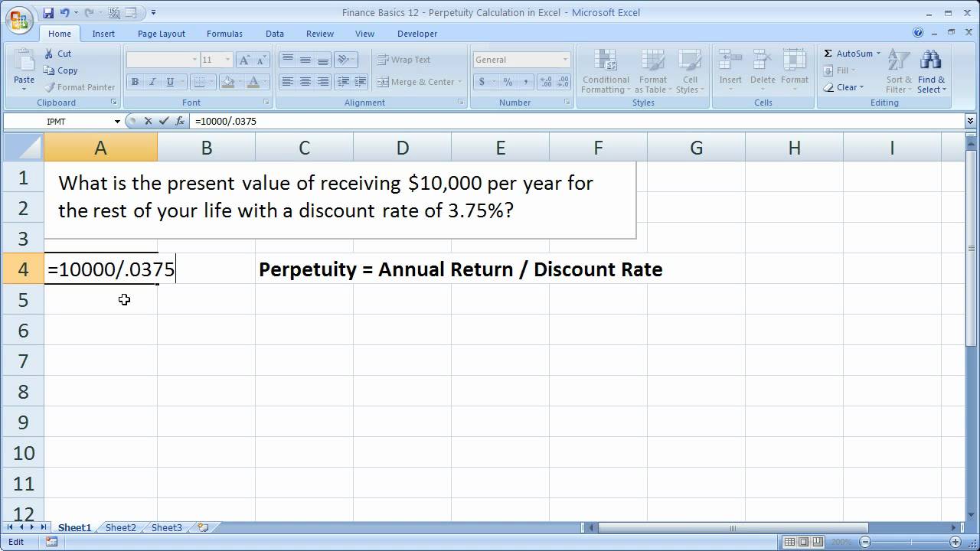The width and height of the screenshot is (980, 551).
Task: Confirm formula entry with checkmark
Action: point(163,121)
